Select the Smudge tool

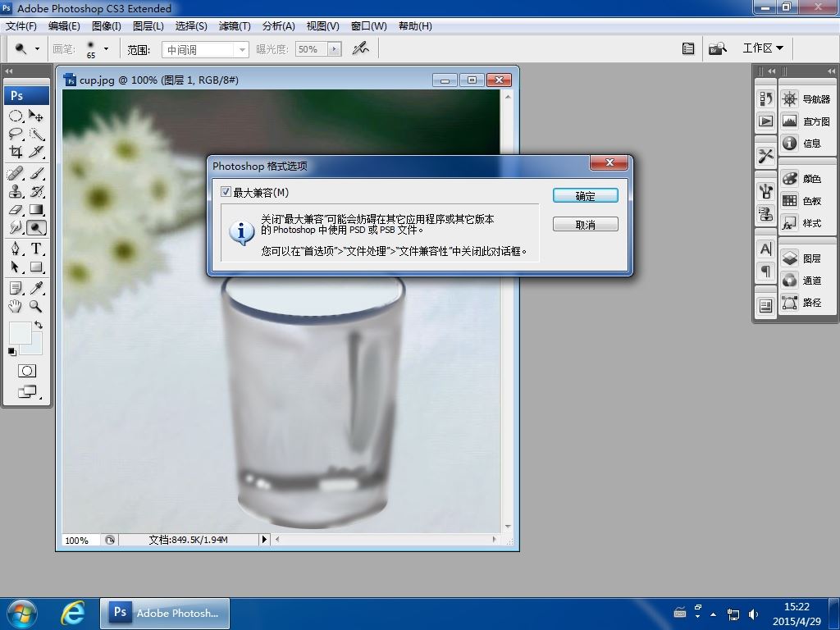pyautogui.click(x=16, y=228)
